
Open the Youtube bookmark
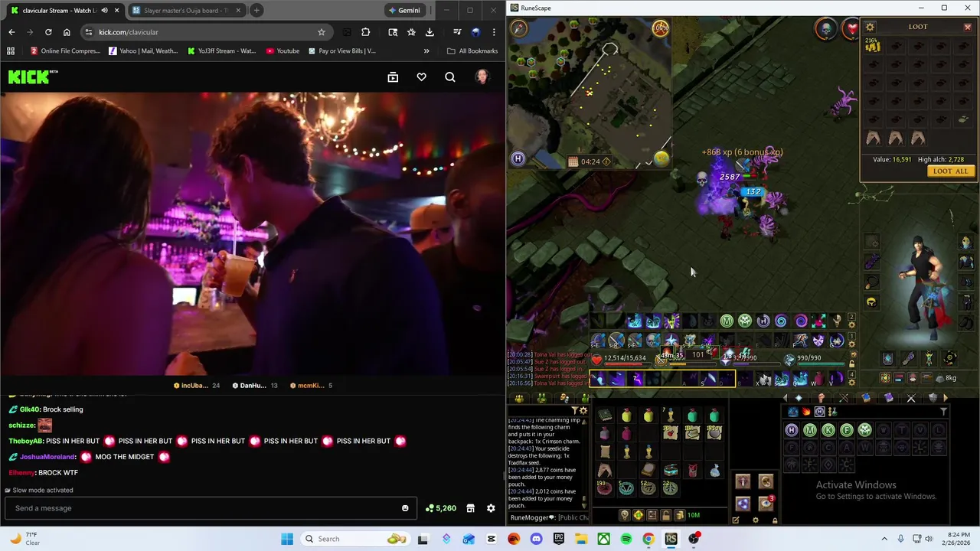tap(282, 51)
